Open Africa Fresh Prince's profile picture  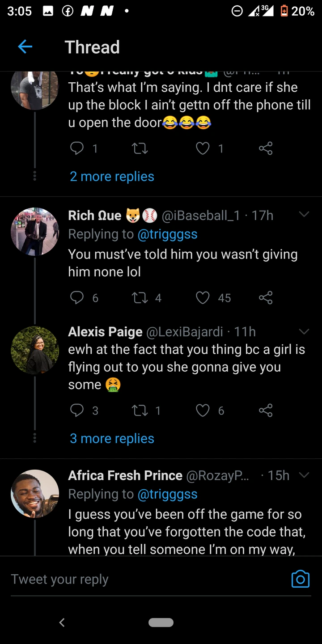35,494
